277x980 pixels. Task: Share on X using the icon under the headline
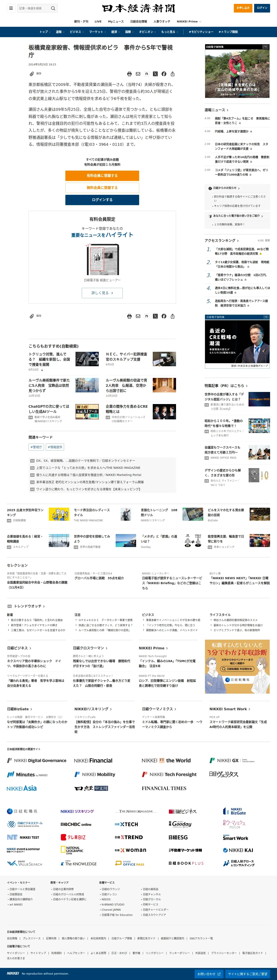pyautogui.click(x=155, y=74)
